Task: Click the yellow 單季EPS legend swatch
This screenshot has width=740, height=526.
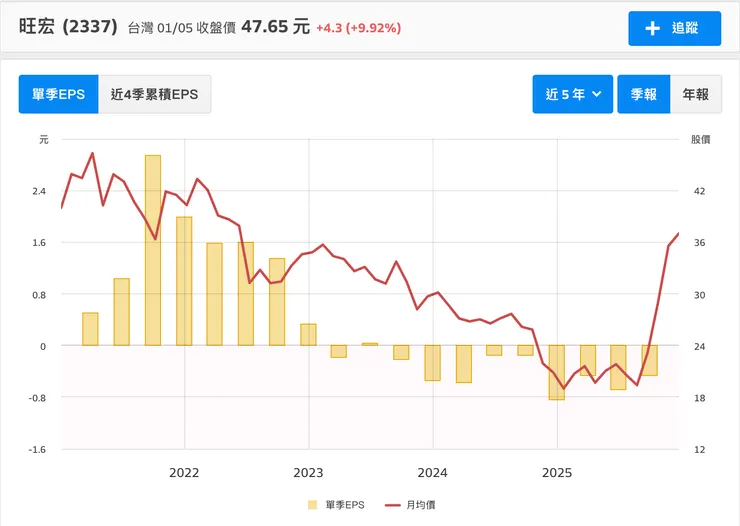Action: tap(312, 505)
